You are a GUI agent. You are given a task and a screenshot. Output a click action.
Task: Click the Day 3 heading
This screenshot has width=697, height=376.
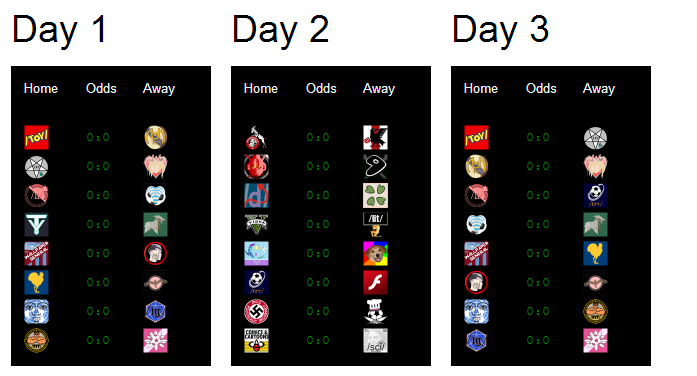coord(500,30)
